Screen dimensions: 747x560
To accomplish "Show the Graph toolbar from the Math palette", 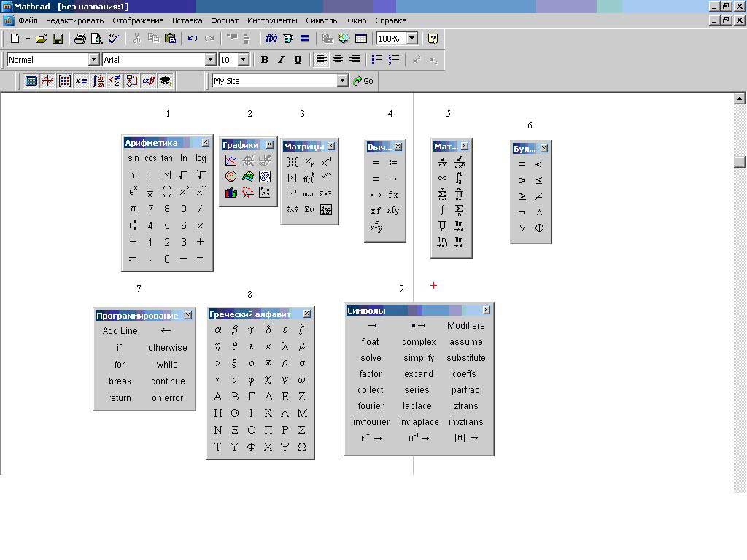I will click(x=47, y=81).
